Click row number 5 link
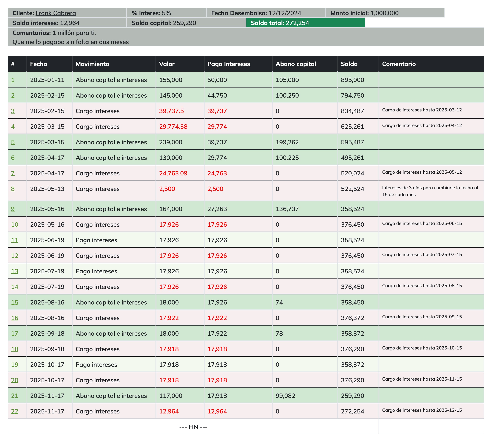This screenshot has height=448, width=492. tap(13, 142)
